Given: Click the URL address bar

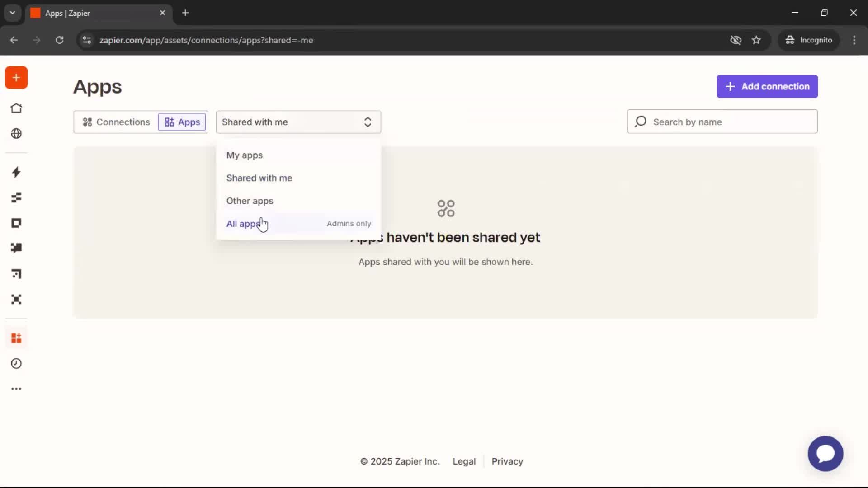Looking at the screenshot, I should (407, 40).
